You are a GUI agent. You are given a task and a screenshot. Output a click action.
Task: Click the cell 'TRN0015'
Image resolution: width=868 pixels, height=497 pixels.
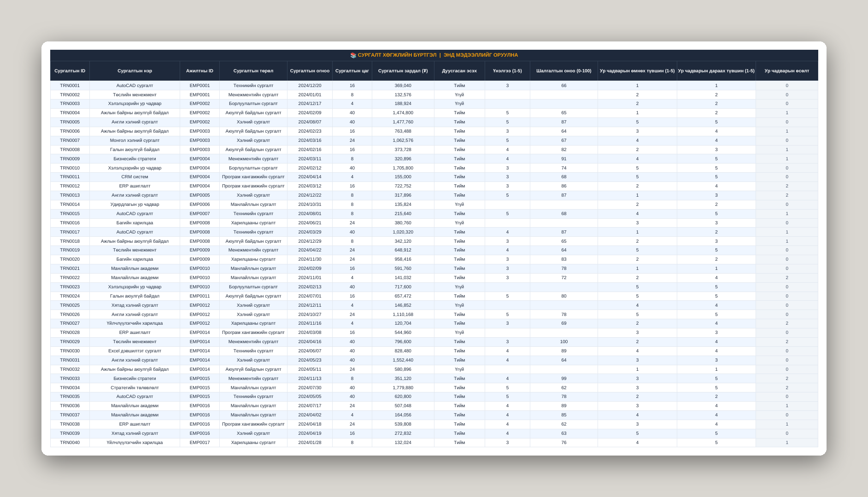coord(70,214)
